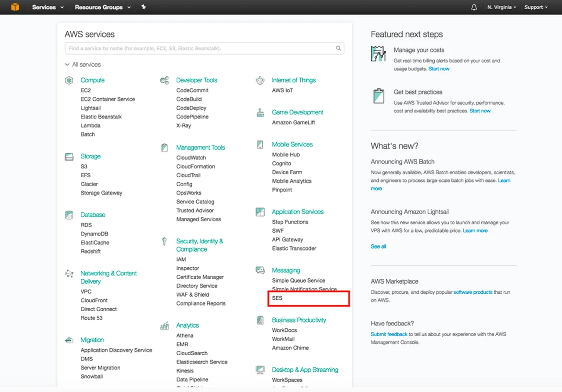Open the EC2 service
562x392 pixels.
(x=86, y=90)
